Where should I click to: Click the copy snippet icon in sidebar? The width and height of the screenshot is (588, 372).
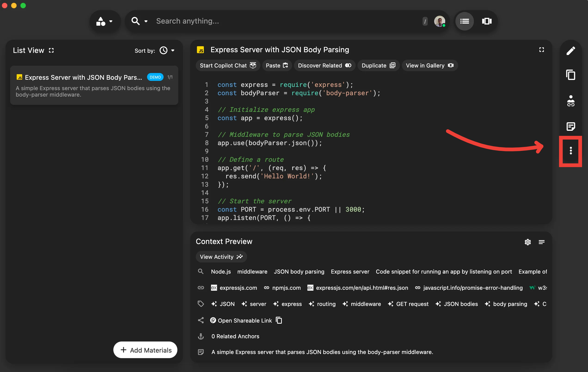(570, 75)
